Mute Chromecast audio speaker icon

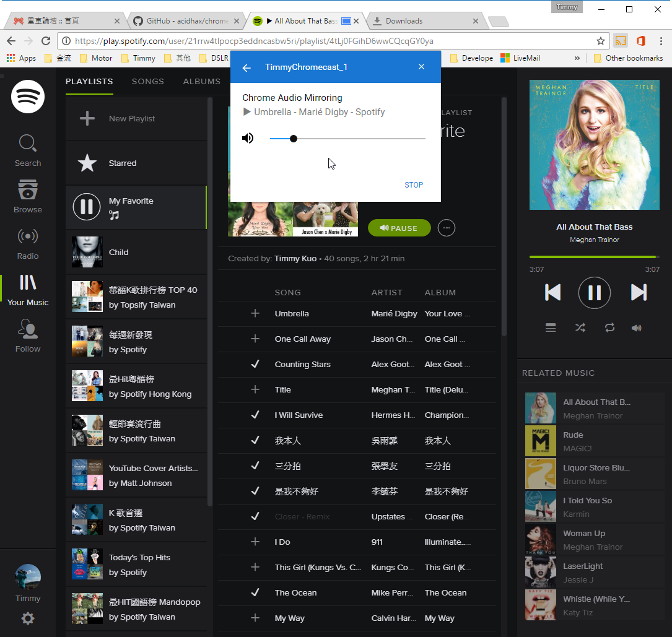point(248,138)
